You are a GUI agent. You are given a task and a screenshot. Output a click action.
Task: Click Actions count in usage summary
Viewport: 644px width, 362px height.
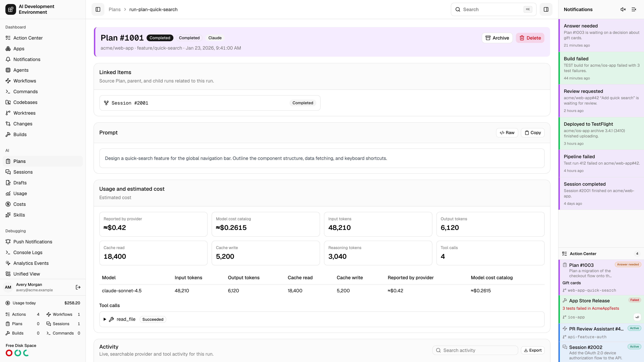coord(22,314)
